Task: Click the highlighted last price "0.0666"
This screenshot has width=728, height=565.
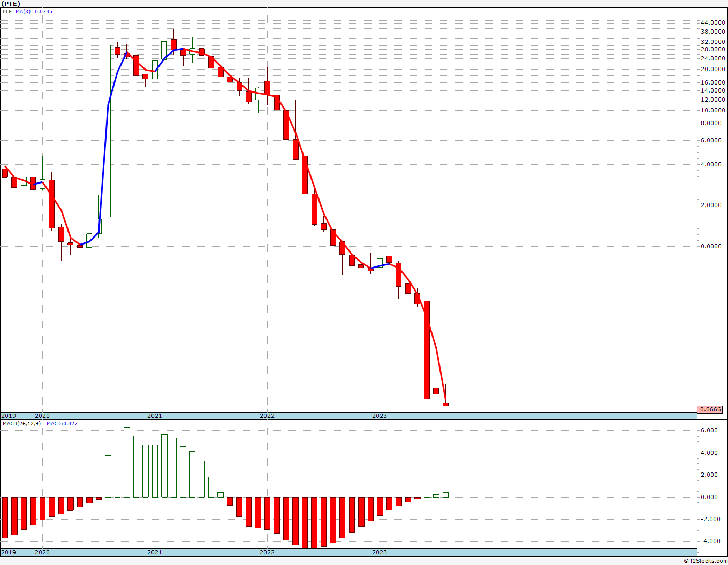Action: tap(710, 409)
